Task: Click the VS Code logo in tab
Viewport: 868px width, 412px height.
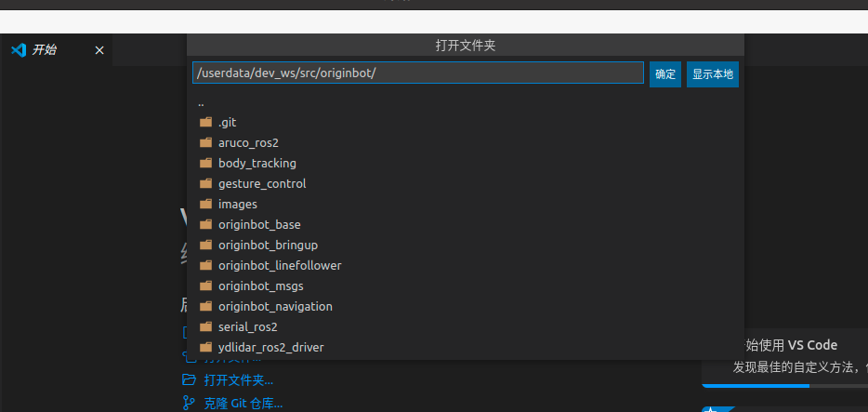Action: click(18, 50)
